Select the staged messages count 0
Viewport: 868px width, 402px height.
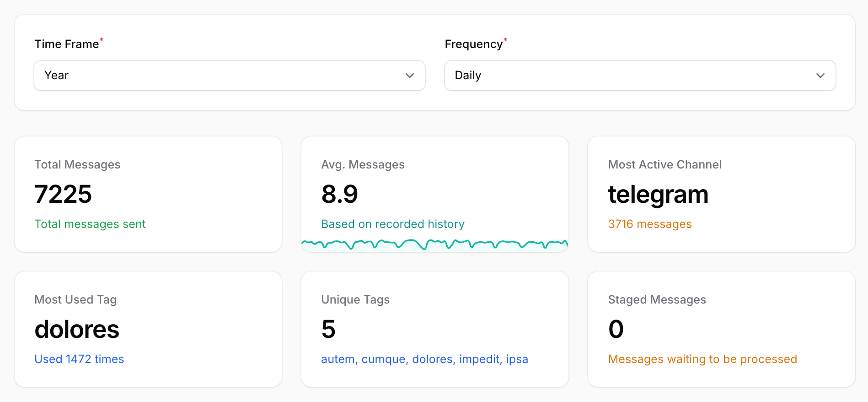(616, 329)
